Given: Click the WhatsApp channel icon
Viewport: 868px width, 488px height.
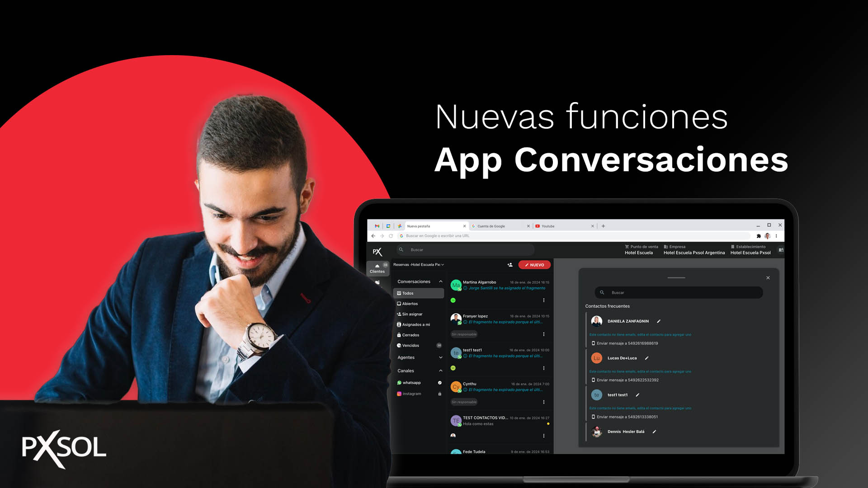Looking at the screenshot, I should pos(400,383).
